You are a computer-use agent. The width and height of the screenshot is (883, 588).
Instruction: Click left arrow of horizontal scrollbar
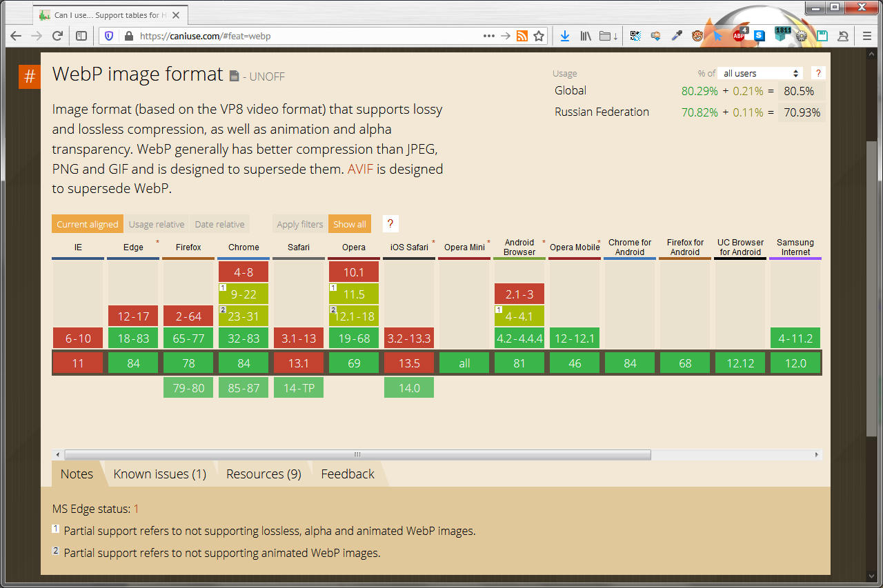(58, 455)
